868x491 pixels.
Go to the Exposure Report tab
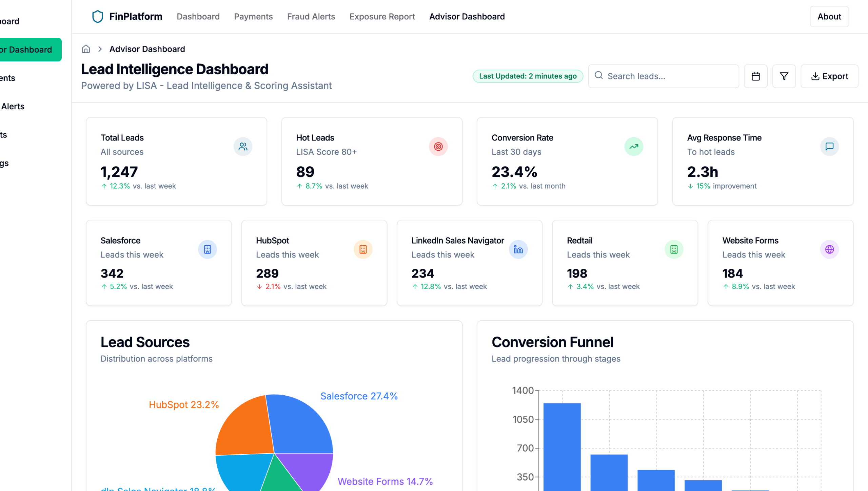pos(382,16)
